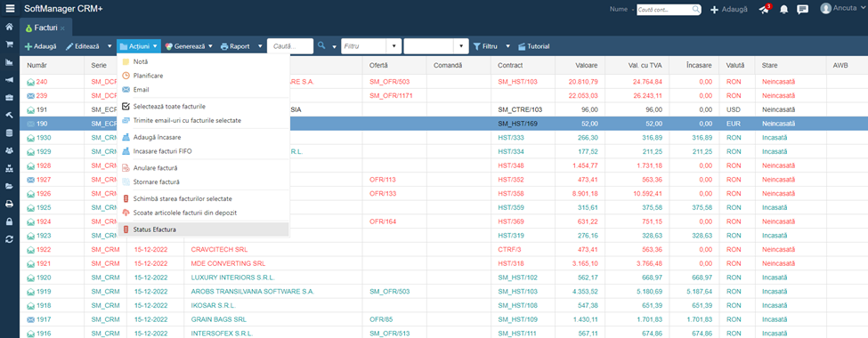The width and height of the screenshot is (868, 338).
Task: Open the gavel/hammer sidebar icon
Action: [9, 115]
